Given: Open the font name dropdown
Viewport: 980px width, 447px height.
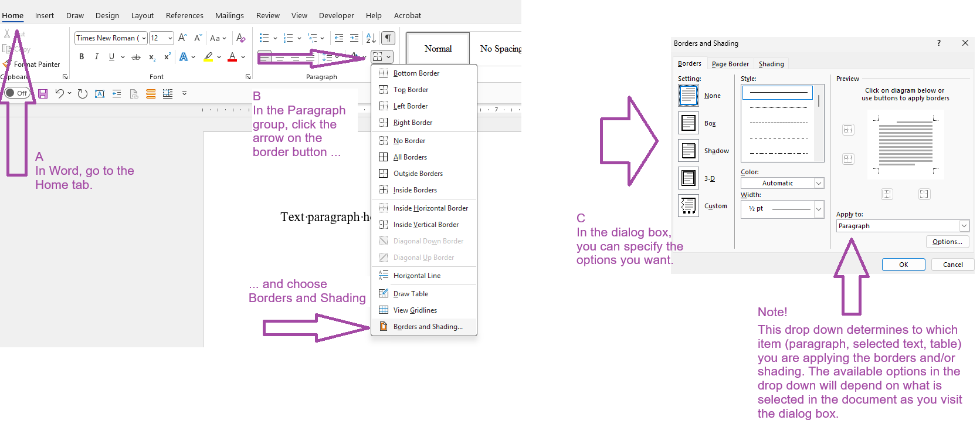Looking at the screenshot, I should pyautogui.click(x=144, y=38).
